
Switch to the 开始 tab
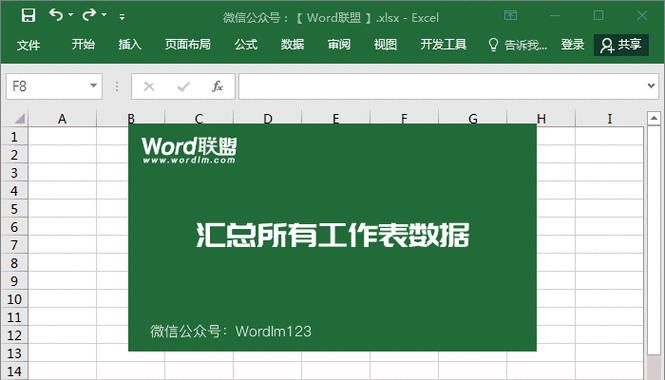coord(83,44)
